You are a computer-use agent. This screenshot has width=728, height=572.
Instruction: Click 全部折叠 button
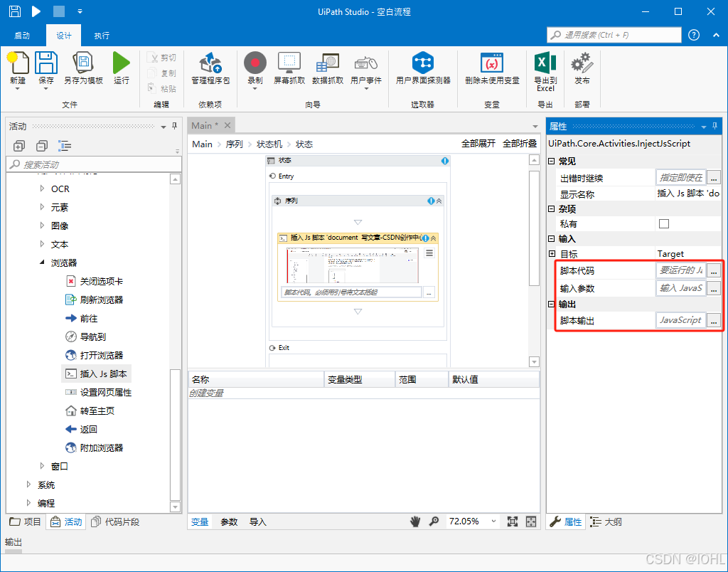520,144
